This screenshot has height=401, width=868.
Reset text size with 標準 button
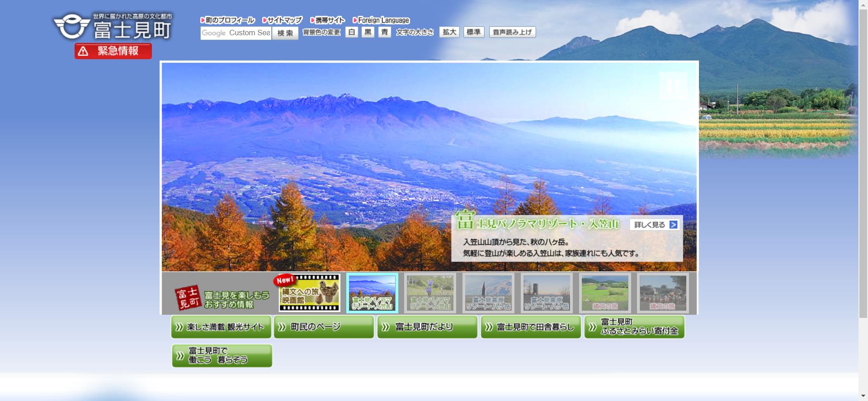point(474,32)
